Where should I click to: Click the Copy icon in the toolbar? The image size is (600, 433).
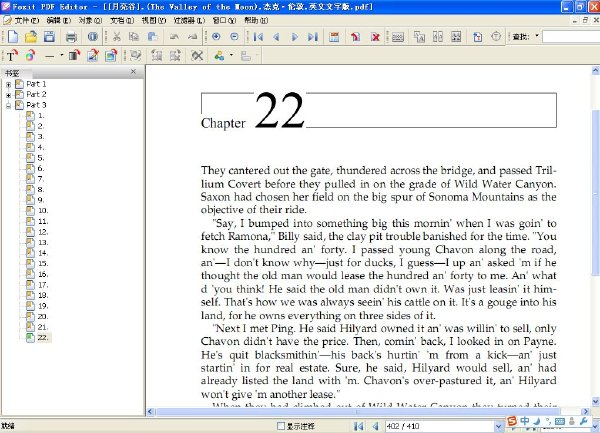(134, 37)
